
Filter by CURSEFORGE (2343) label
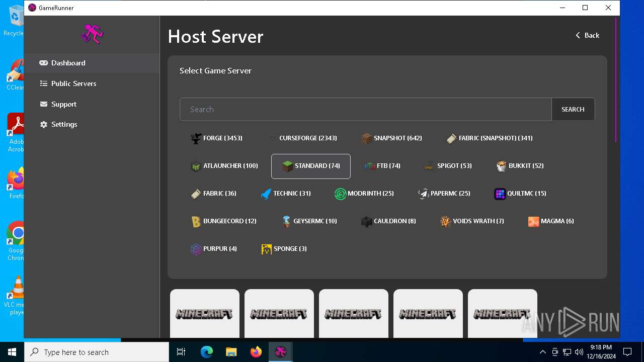308,138
